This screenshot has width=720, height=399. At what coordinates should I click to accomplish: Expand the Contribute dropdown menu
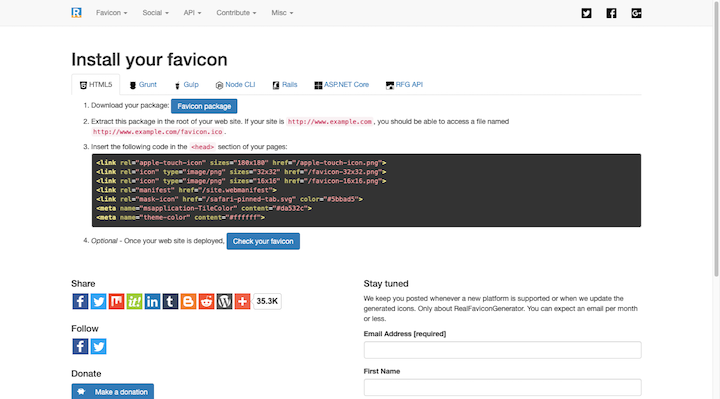(236, 13)
